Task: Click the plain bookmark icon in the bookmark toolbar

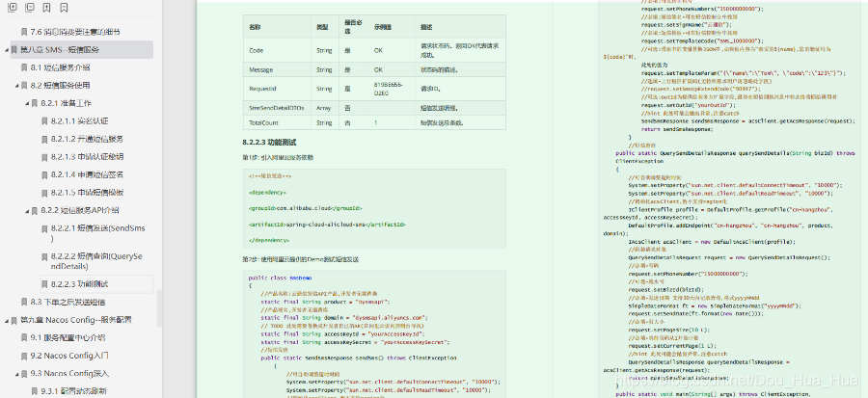Action: [x=65, y=8]
